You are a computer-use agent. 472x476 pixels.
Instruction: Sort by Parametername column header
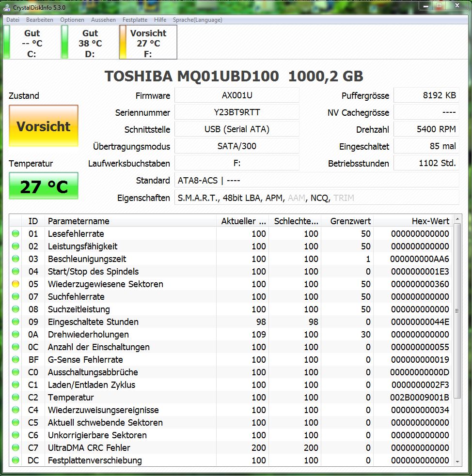point(131,221)
